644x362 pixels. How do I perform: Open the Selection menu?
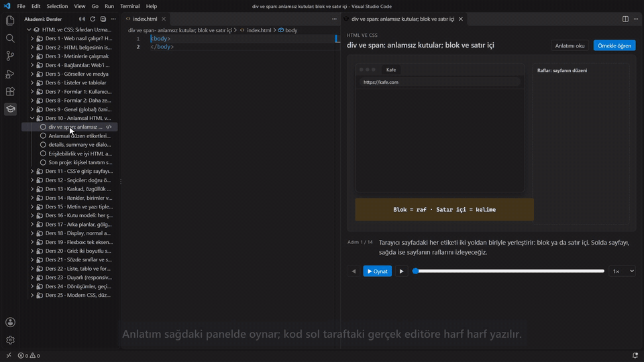pos(57,6)
